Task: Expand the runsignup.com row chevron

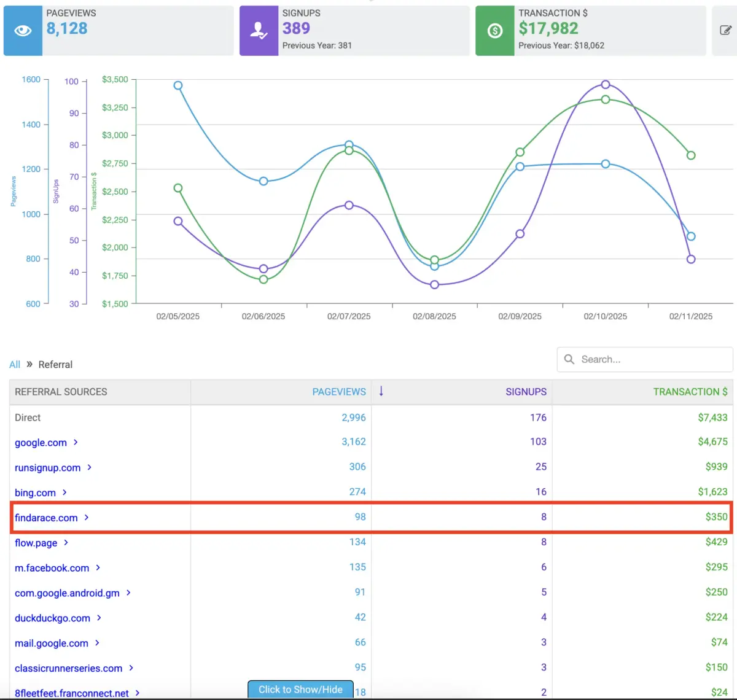Action: point(89,467)
